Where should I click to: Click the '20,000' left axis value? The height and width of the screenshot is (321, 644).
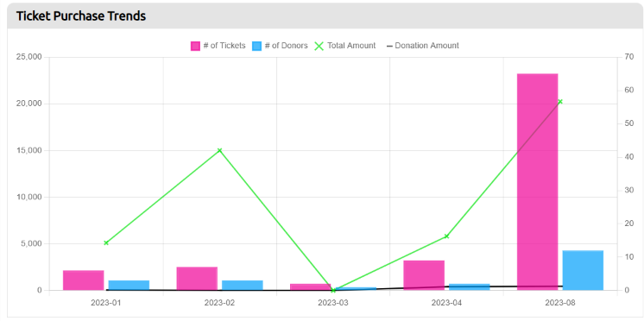tap(28, 104)
